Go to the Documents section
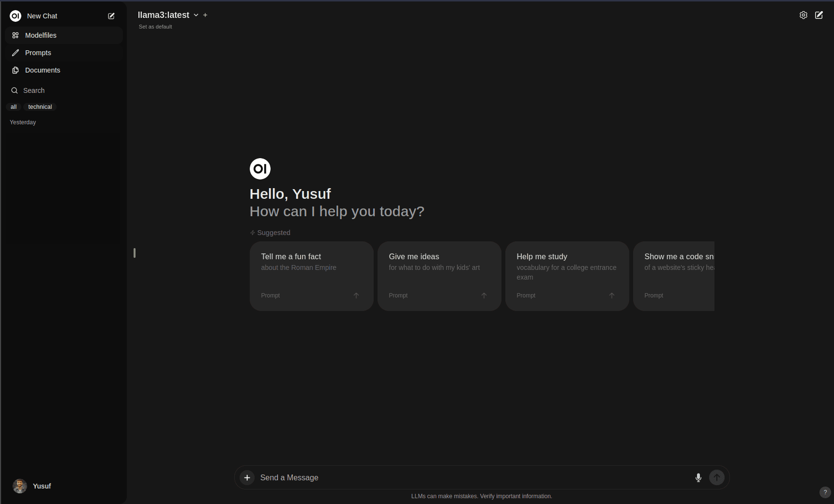 pos(63,70)
